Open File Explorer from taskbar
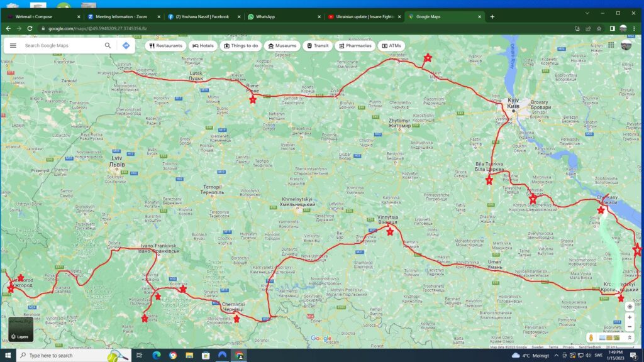This screenshot has height=362, width=644. [189, 356]
